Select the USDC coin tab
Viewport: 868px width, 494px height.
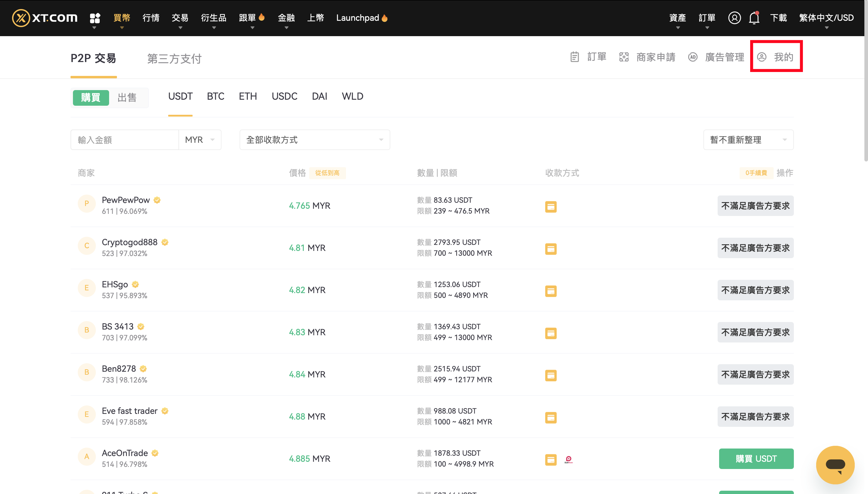285,96
